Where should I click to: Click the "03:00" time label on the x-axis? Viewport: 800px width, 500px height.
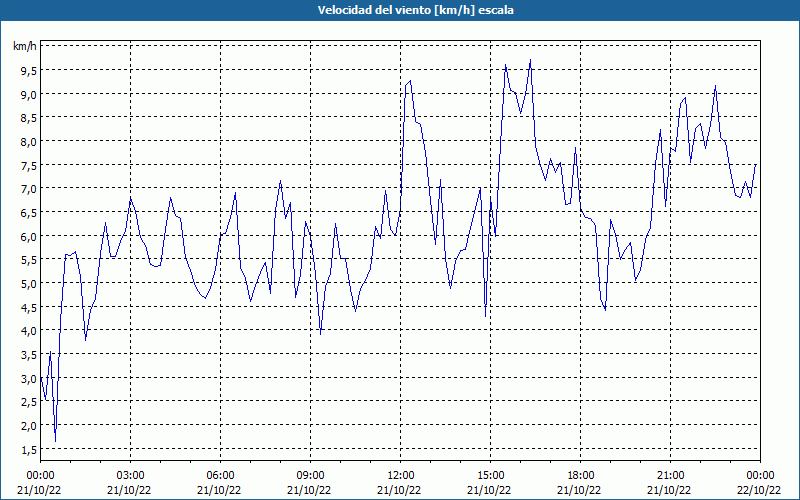click(x=130, y=476)
